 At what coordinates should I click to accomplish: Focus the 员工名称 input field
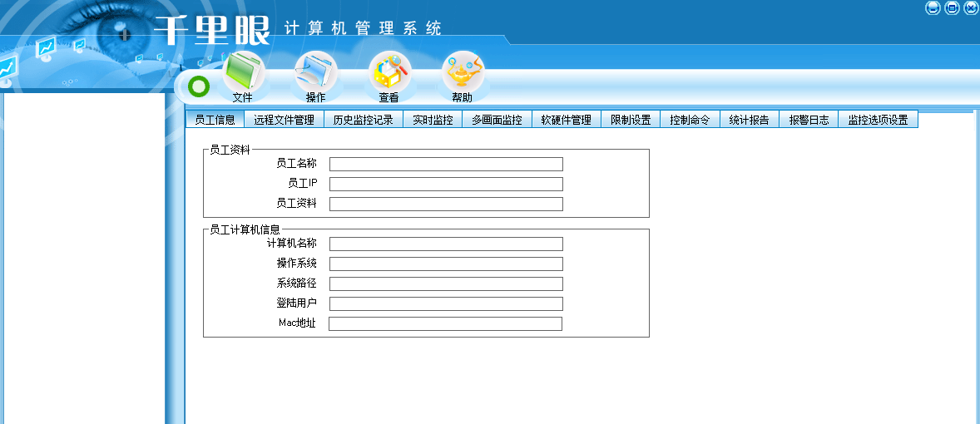point(446,165)
